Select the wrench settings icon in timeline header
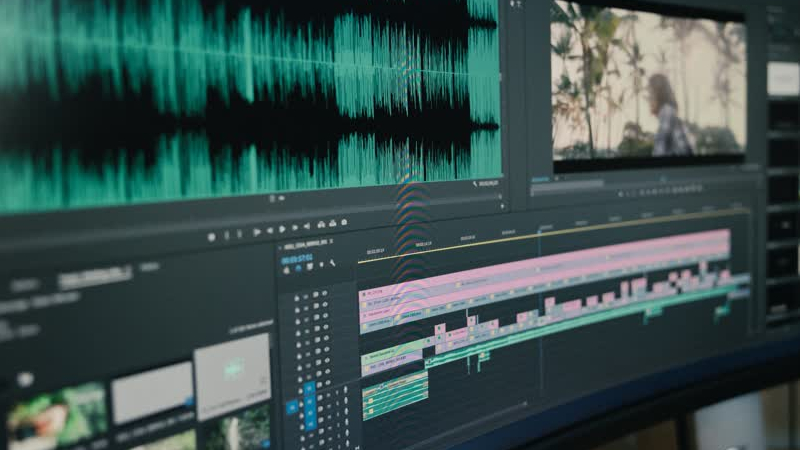The image size is (800, 450). point(332,264)
